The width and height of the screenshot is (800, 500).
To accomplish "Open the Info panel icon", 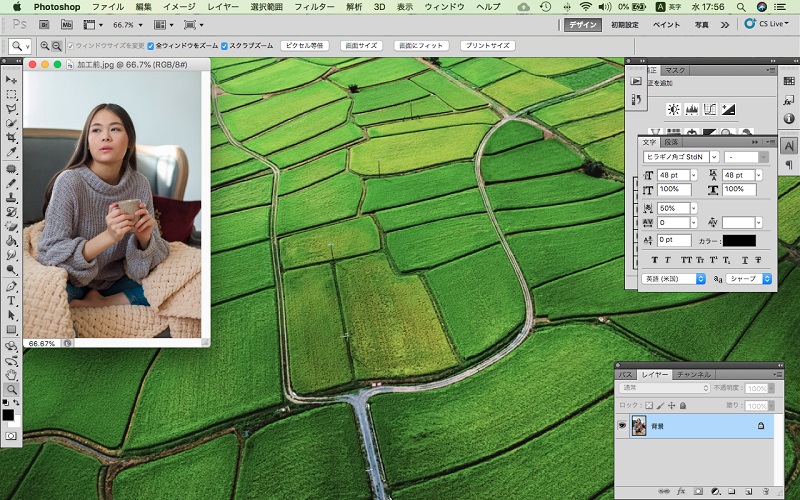I will tap(789, 118).
